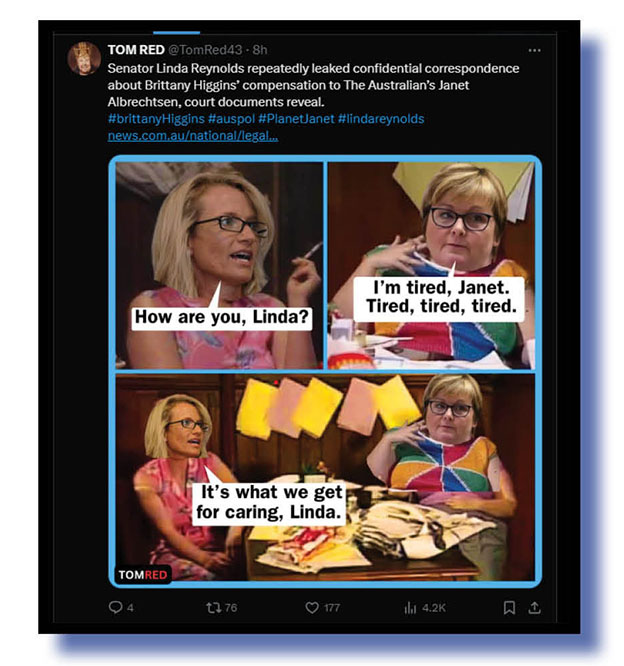The height and width of the screenshot is (666, 624).
Task: Open the "It's what we get" image panel
Action: click(325, 477)
